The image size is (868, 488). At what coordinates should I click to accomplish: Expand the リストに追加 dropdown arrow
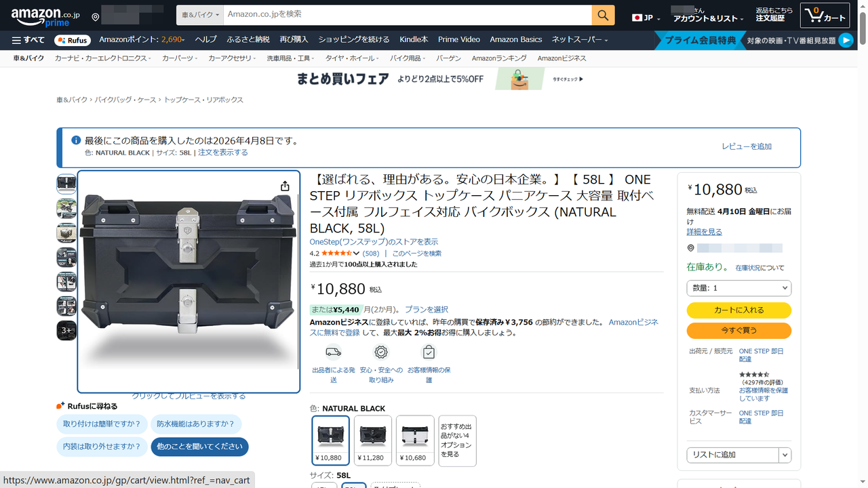785,455
